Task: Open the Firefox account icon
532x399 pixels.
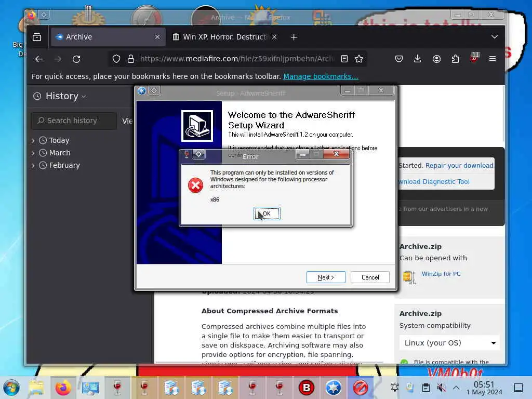Action: point(436,59)
